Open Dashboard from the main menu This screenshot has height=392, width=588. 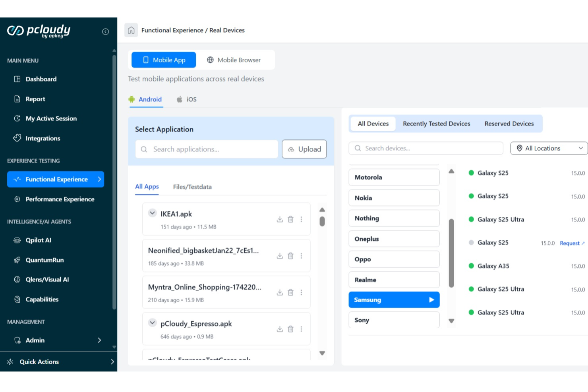pos(41,79)
